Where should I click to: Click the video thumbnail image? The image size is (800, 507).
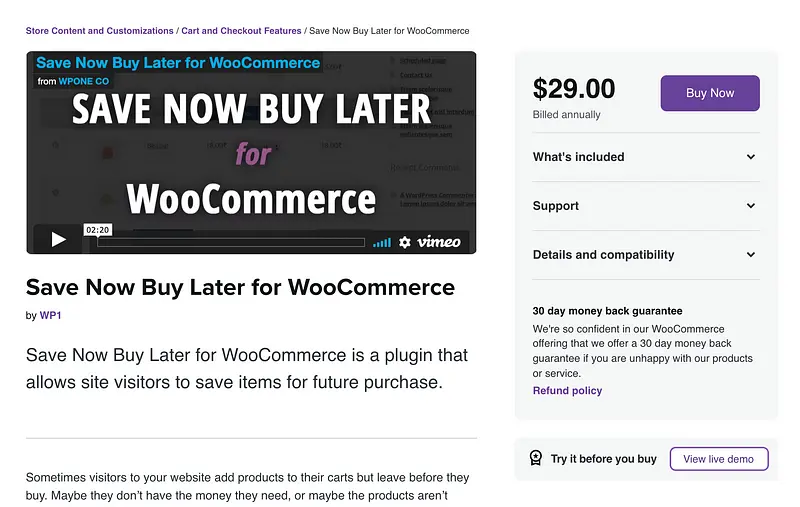tap(250, 150)
